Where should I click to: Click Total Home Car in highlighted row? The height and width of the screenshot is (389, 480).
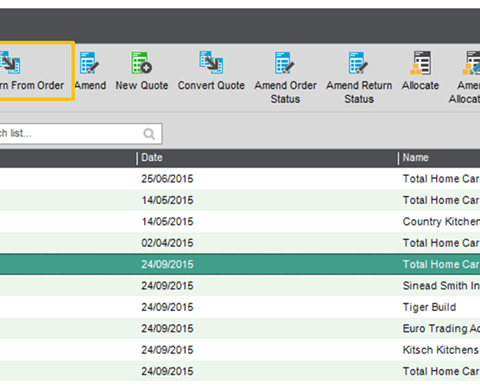click(x=441, y=264)
